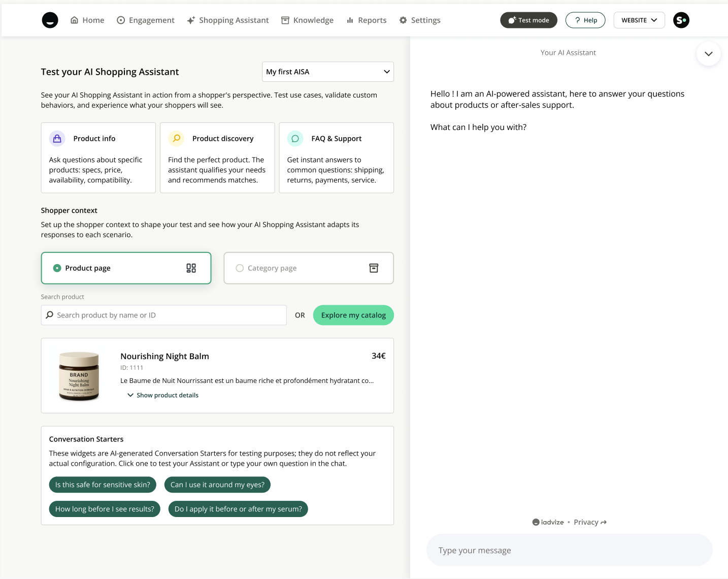Click the FAQ & Support chat bubble icon

pos(295,139)
